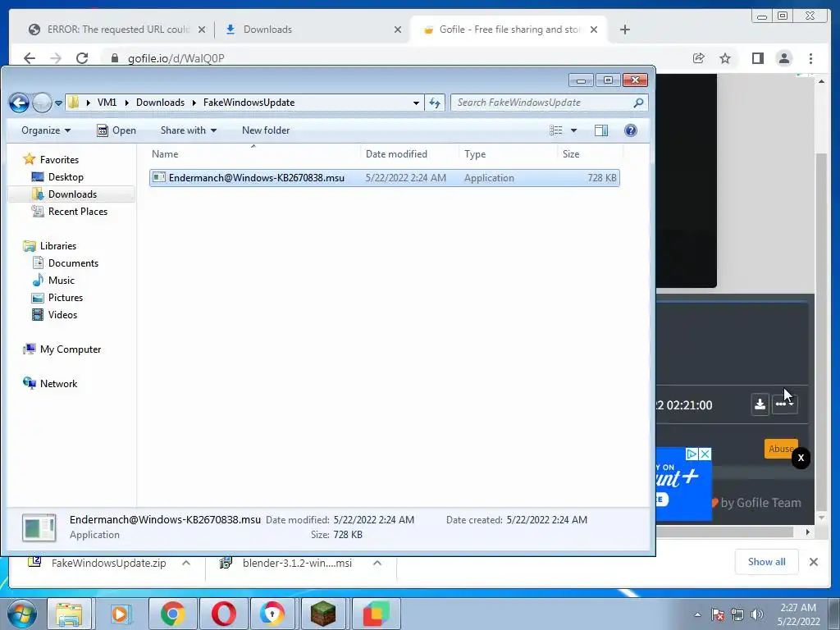Sort files by Type column
The width and height of the screenshot is (840, 630).
[509, 154]
